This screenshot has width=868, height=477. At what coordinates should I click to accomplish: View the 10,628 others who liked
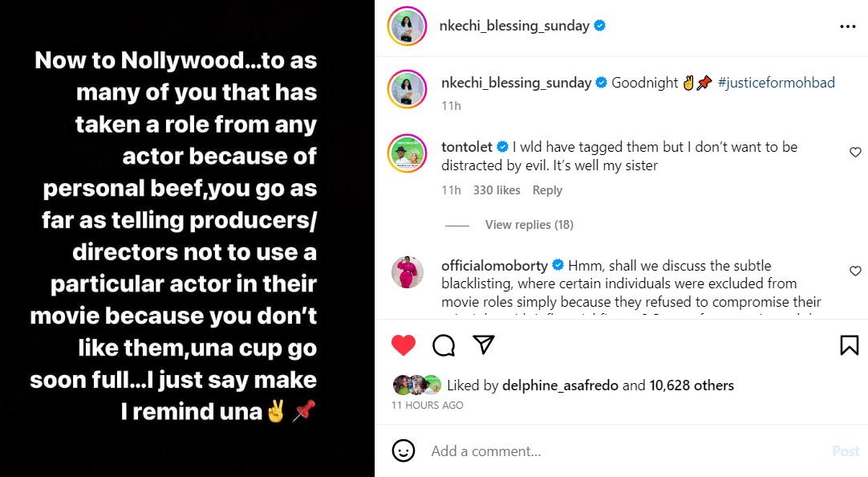click(692, 385)
